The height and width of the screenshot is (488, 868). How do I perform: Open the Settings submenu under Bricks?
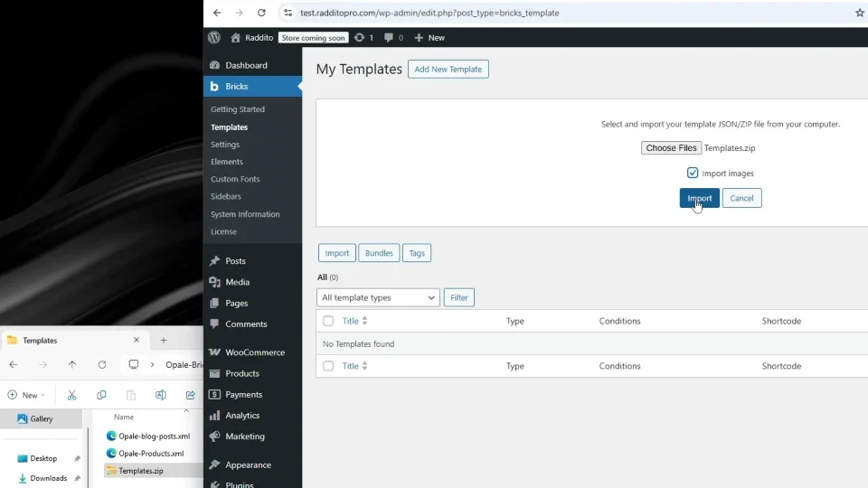coord(225,145)
